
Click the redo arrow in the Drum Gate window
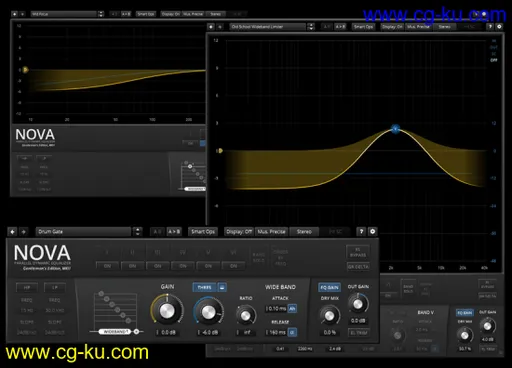pos(24,232)
